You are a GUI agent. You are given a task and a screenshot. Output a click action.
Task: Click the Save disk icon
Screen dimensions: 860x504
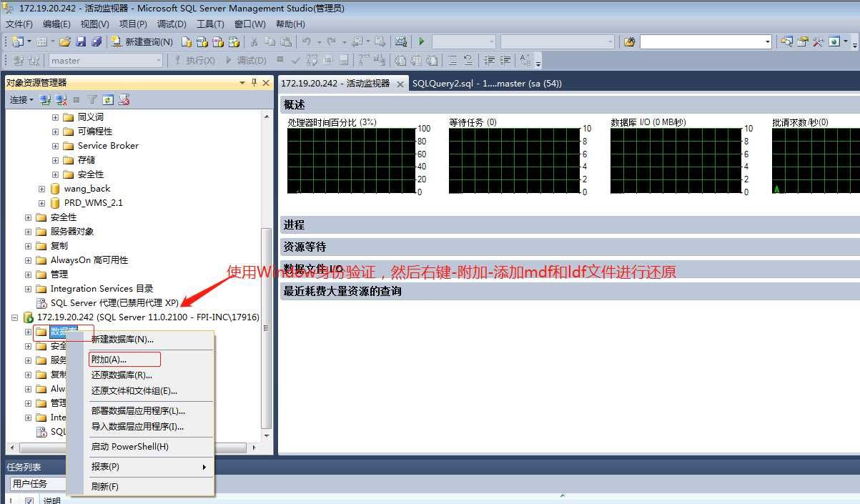[x=81, y=42]
